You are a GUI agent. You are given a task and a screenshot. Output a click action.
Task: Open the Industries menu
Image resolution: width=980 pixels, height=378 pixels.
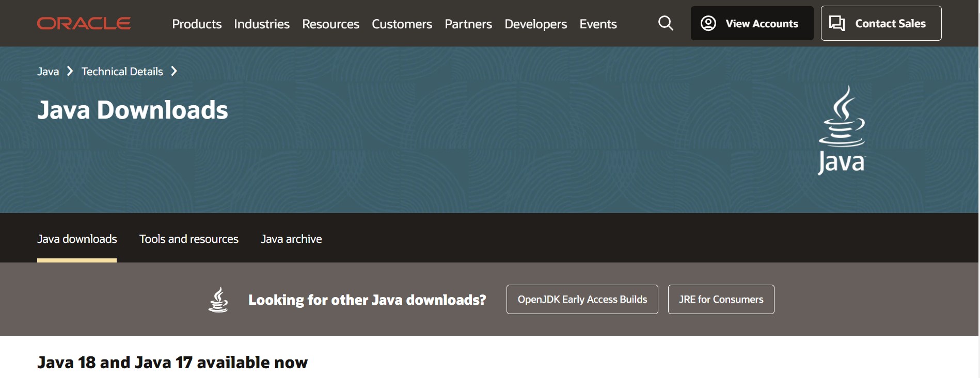tap(262, 24)
